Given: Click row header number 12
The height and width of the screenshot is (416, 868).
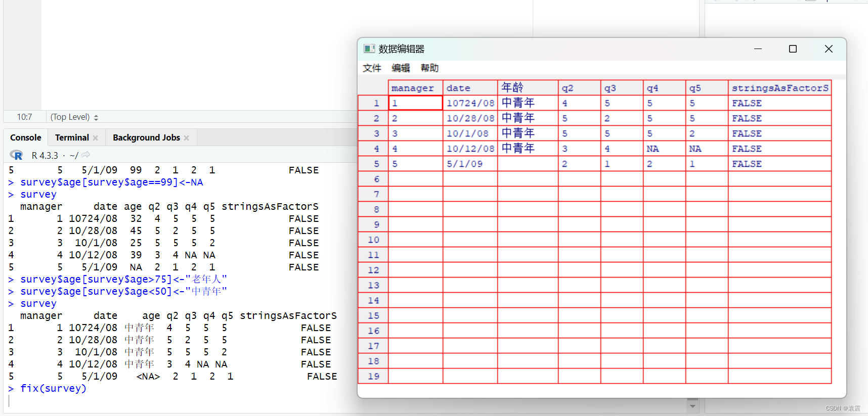Looking at the screenshot, I should point(373,269).
